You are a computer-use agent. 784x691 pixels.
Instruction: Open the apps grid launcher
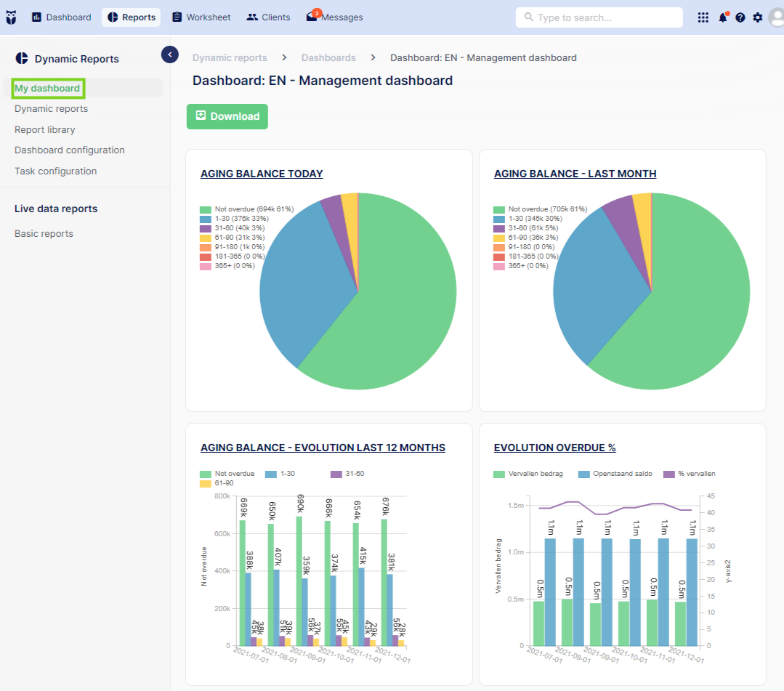[x=703, y=17]
